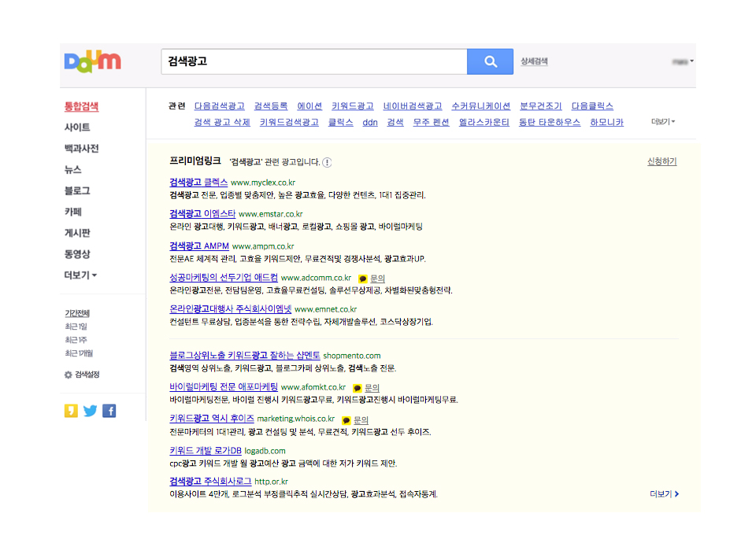Select the 블로그 tab

tap(77, 190)
